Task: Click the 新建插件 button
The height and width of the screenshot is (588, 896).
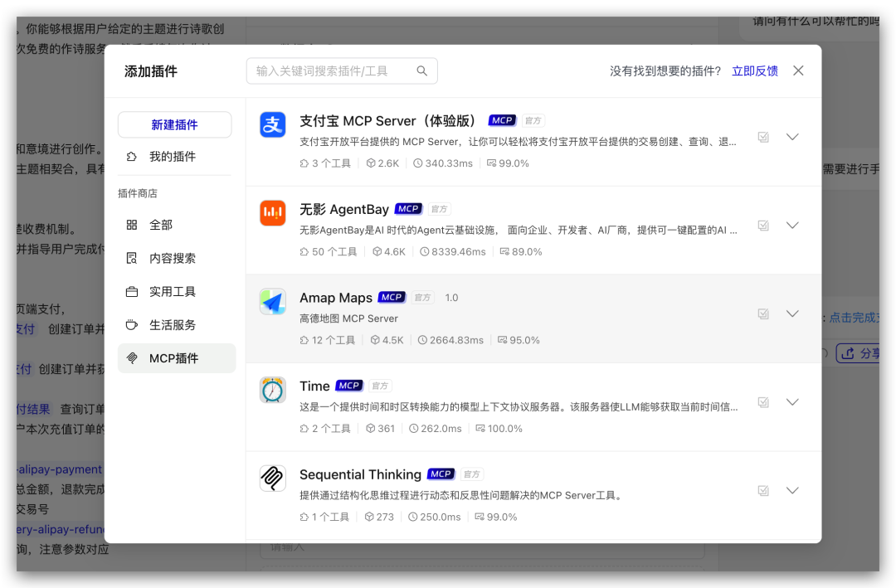Action: [x=176, y=124]
